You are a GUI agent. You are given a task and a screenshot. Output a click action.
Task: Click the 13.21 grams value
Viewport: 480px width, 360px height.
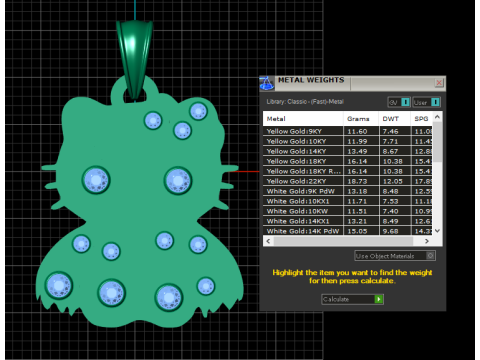click(357, 221)
